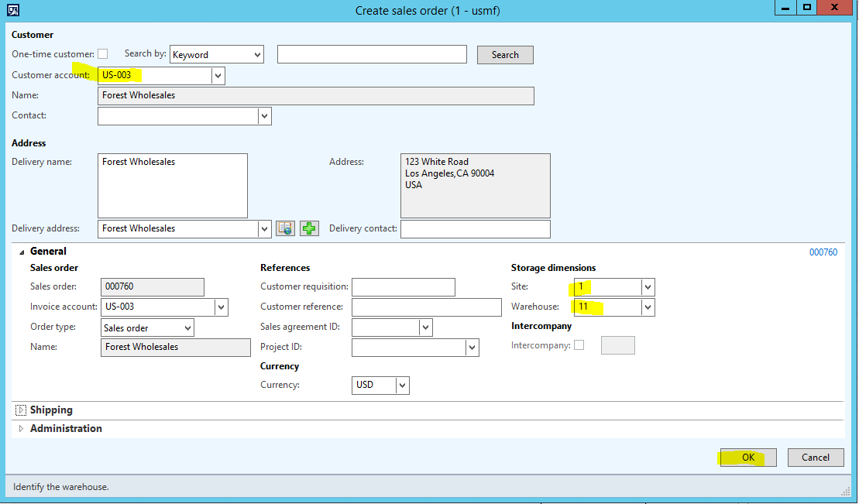Enable the Intercompany checkbox
859x504 pixels.
point(579,345)
